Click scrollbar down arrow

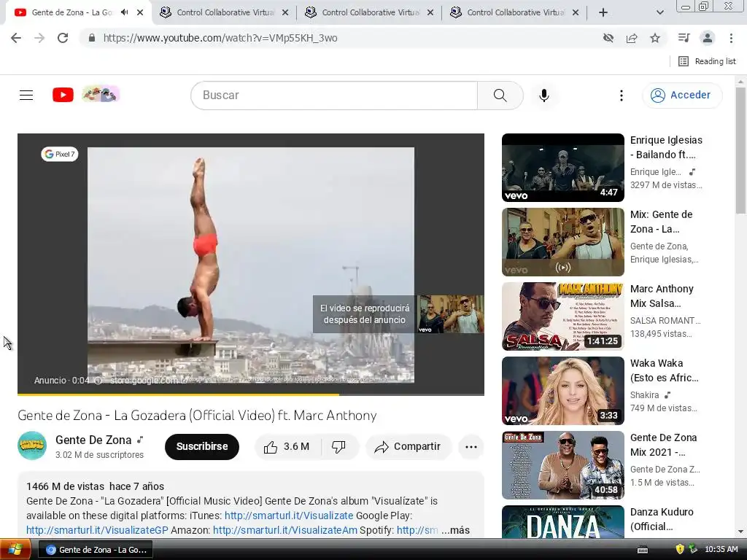point(741,532)
